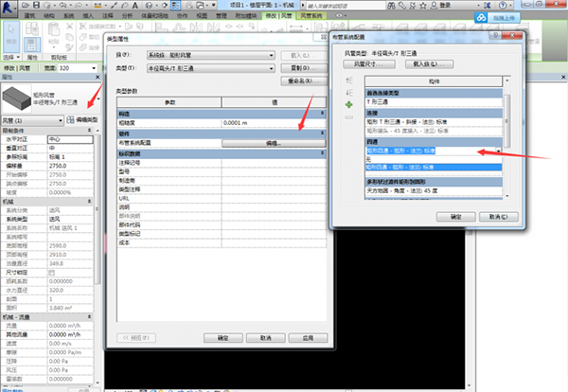
Task: Open the cross fitting dropdown arrow in routing dialog
Action: pos(499,151)
